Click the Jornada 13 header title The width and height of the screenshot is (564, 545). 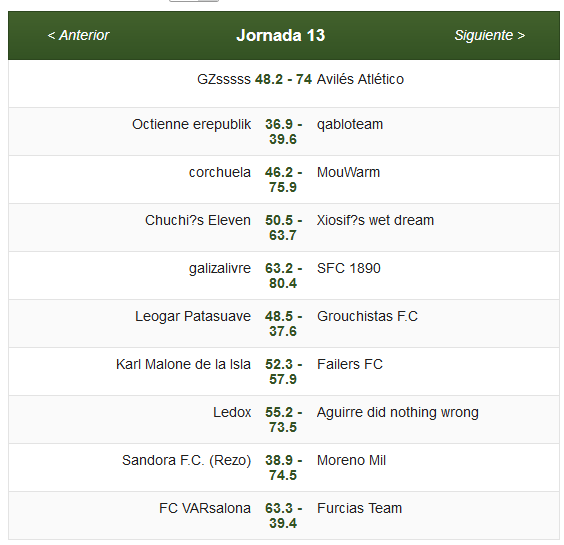coord(281,35)
